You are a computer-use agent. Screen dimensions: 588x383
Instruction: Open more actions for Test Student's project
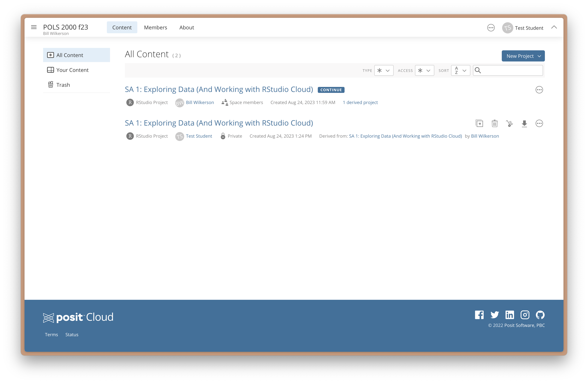point(539,123)
